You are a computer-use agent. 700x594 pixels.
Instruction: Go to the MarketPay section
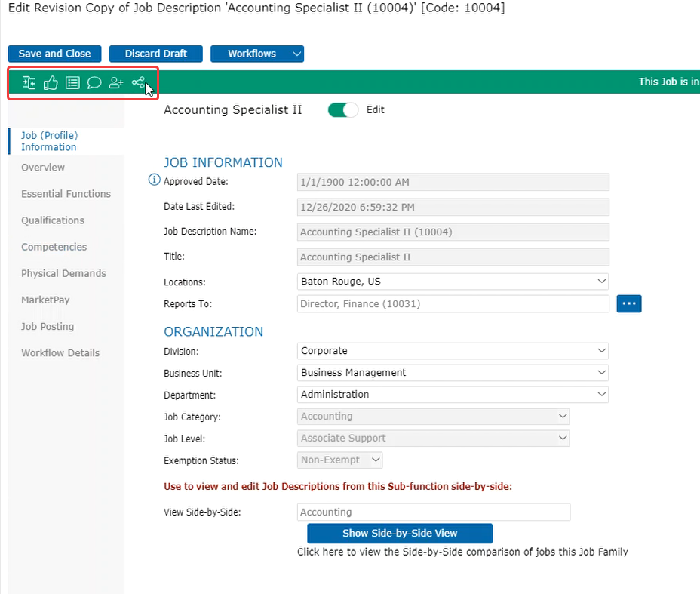(45, 300)
